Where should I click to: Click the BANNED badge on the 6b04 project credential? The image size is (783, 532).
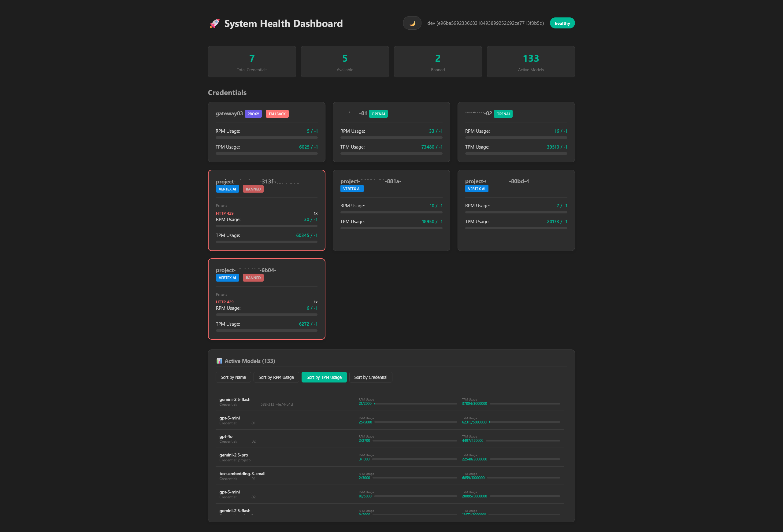coord(253,277)
